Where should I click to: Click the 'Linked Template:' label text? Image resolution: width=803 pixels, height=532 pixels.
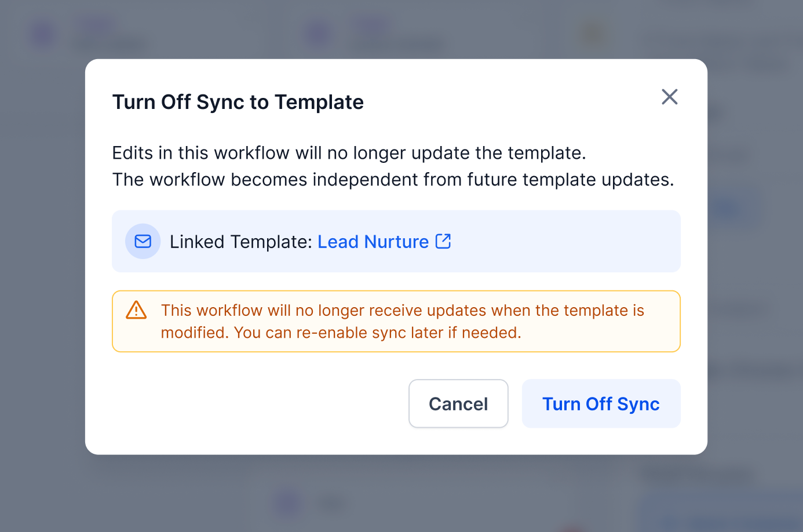pos(241,242)
